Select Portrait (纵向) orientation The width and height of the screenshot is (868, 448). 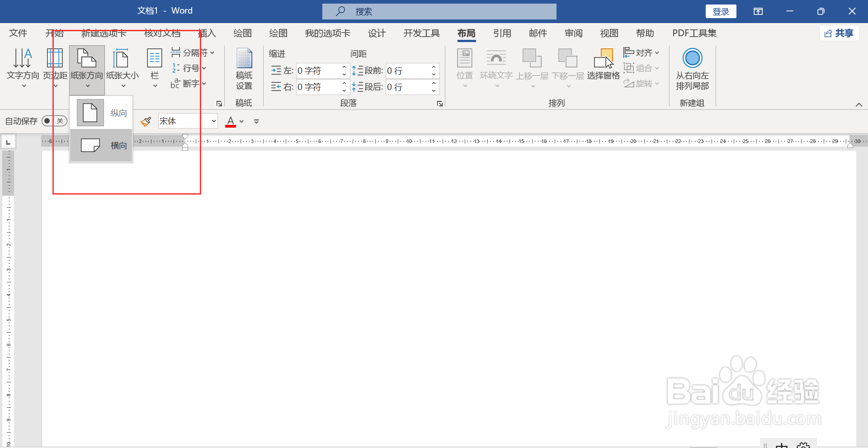coord(101,113)
